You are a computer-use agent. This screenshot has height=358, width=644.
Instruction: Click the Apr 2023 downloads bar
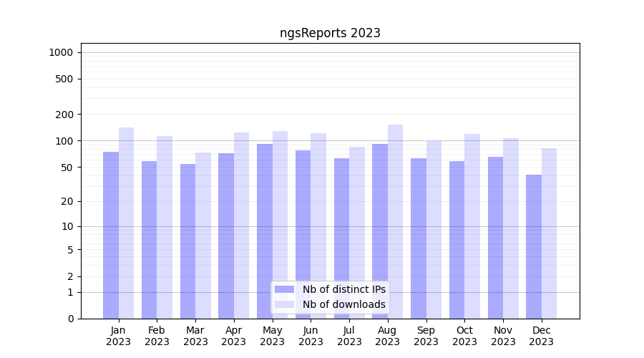pyautogui.click(x=242, y=226)
